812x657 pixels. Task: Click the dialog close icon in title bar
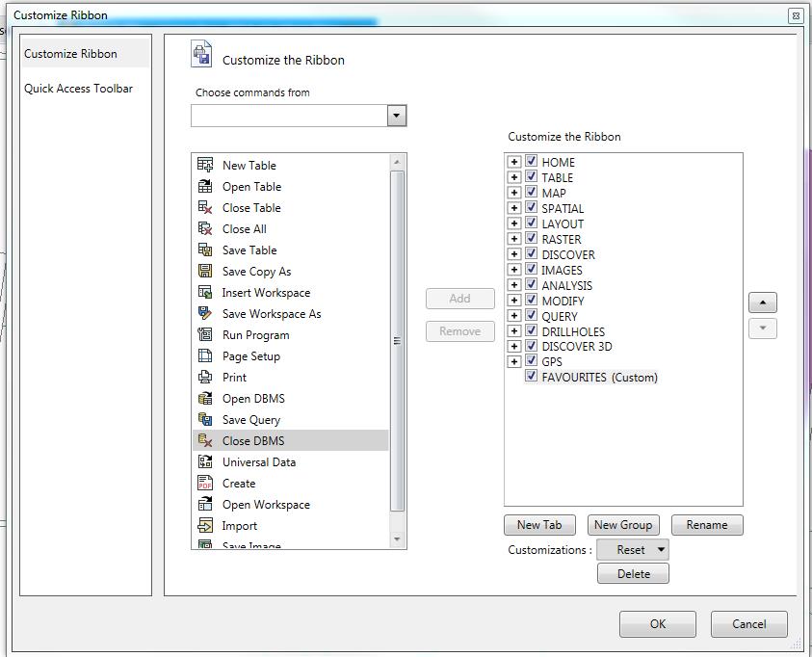point(796,16)
